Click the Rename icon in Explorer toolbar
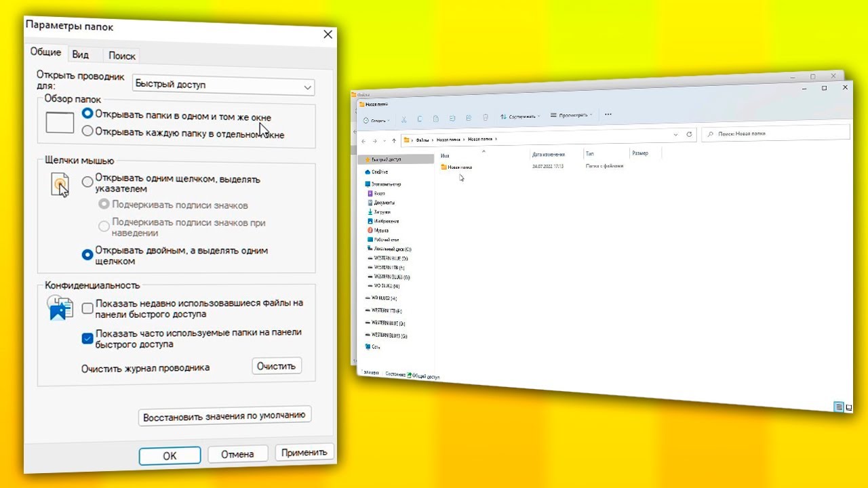Screen dimensions: 868x488 tap(452, 117)
